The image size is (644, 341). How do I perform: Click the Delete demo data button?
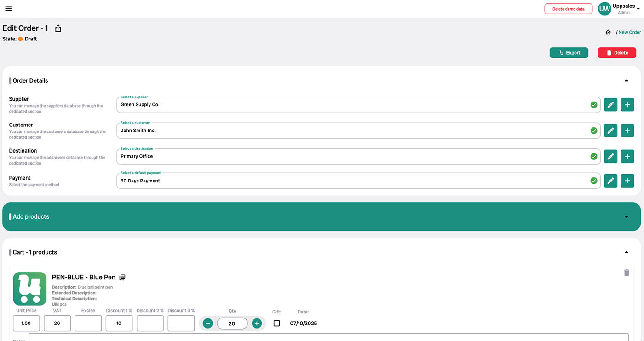coord(568,8)
